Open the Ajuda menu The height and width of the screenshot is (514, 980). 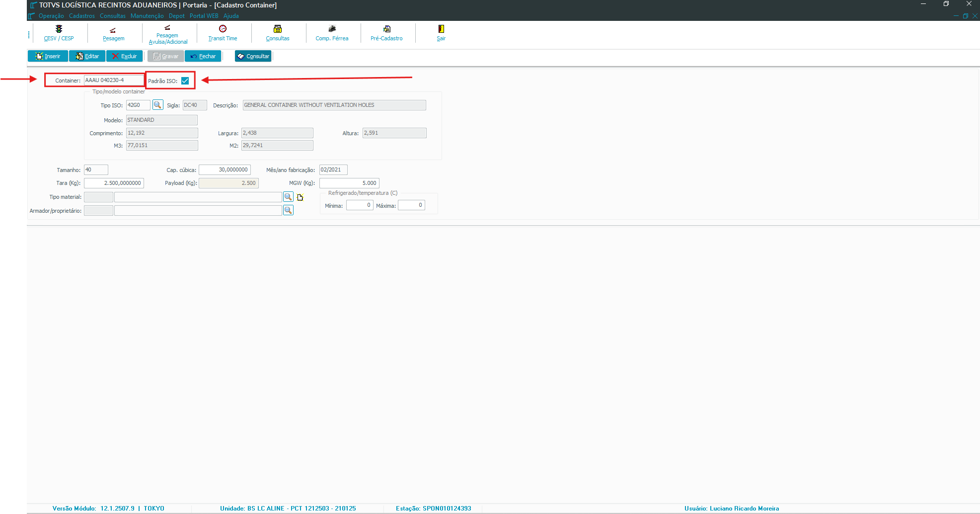click(231, 16)
